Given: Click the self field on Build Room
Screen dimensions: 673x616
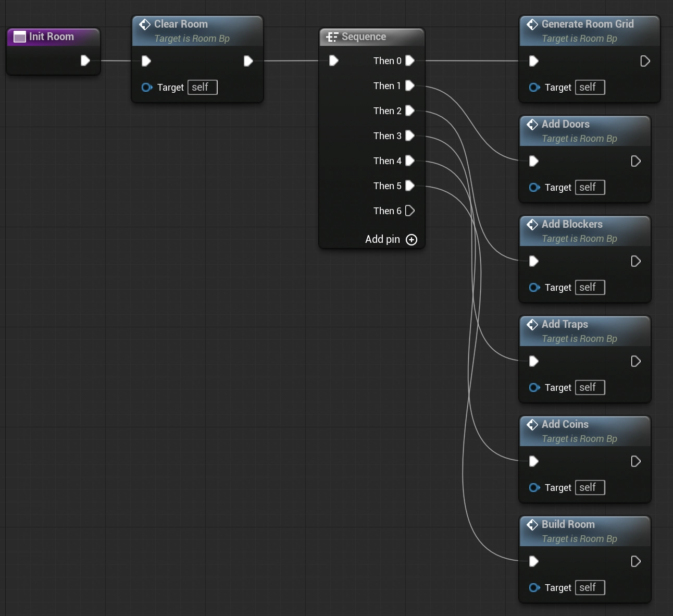Looking at the screenshot, I should pyautogui.click(x=590, y=588).
